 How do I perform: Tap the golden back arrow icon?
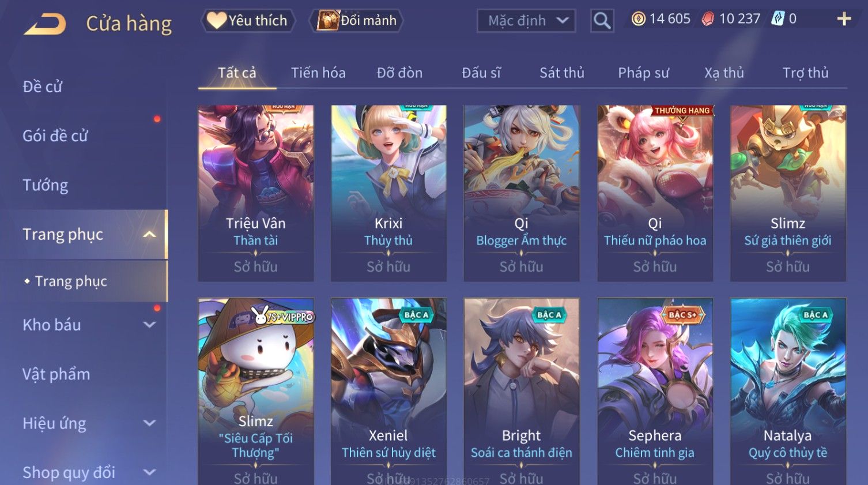[45, 24]
